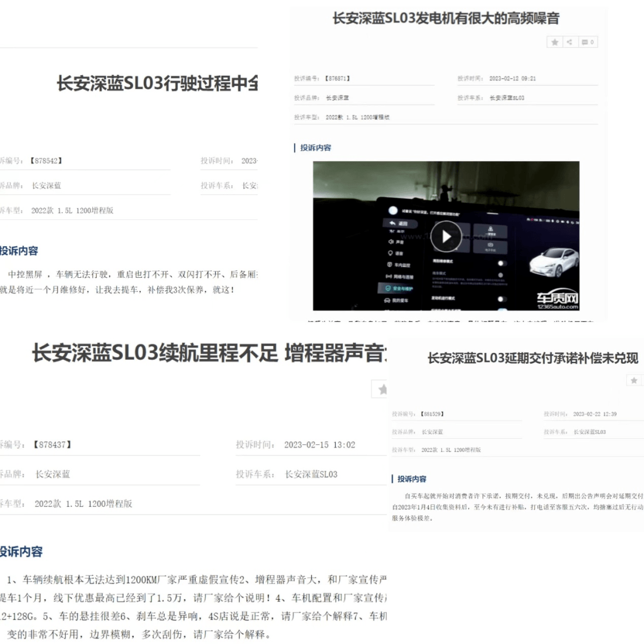Open comments icon showing 0

(x=588, y=42)
